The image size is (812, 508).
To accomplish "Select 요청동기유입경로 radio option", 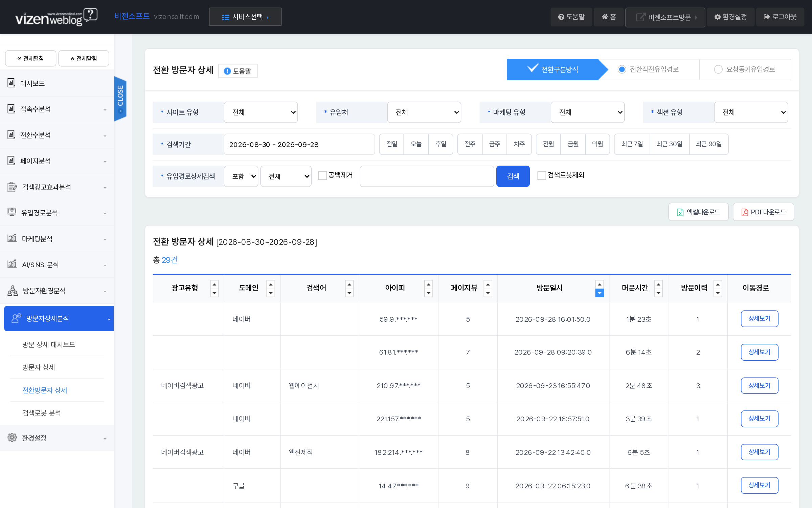I will click(x=718, y=69).
